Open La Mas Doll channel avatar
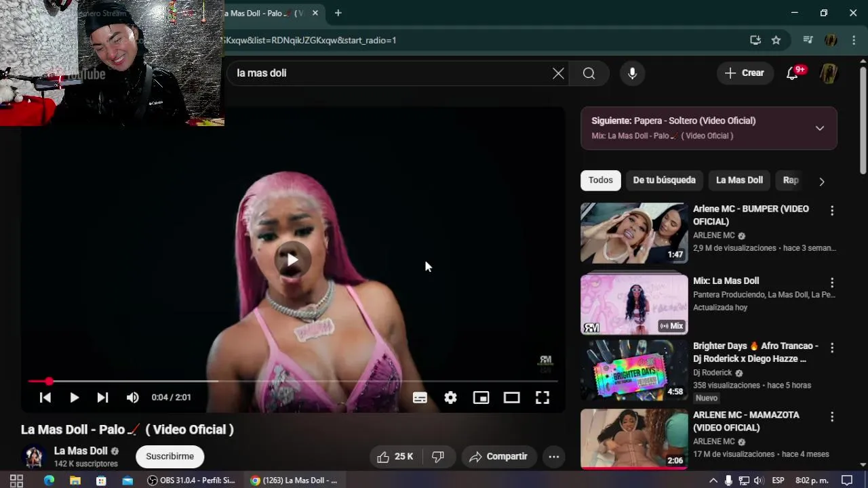Image resolution: width=868 pixels, height=488 pixels. pos(34,457)
